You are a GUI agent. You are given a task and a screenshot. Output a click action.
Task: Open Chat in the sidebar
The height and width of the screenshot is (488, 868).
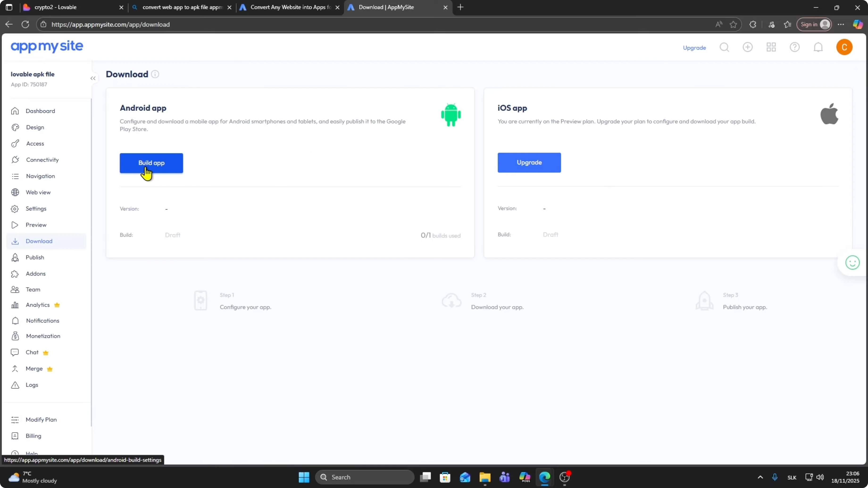click(x=46, y=353)
